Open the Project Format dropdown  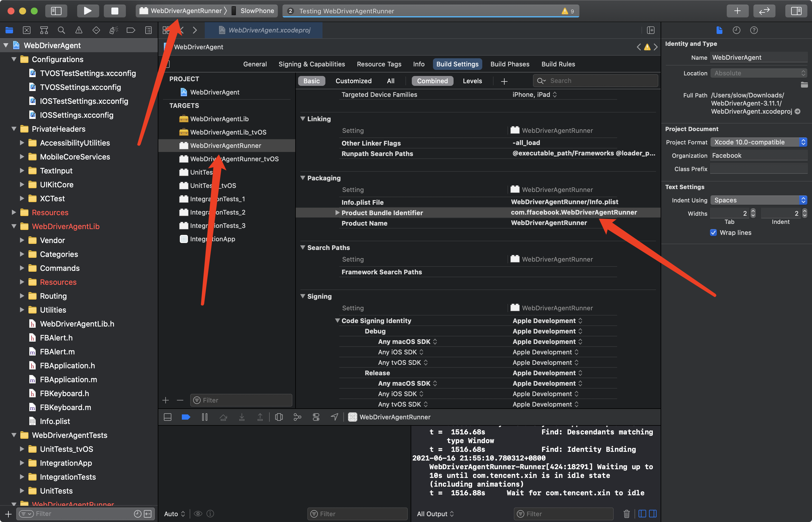click(x=758, y=142)
